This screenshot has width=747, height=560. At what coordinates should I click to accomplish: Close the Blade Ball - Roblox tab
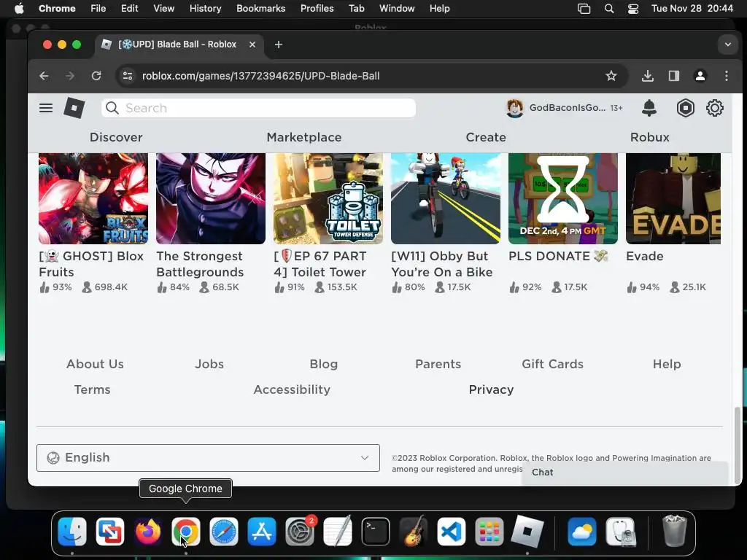click(252, 44)
